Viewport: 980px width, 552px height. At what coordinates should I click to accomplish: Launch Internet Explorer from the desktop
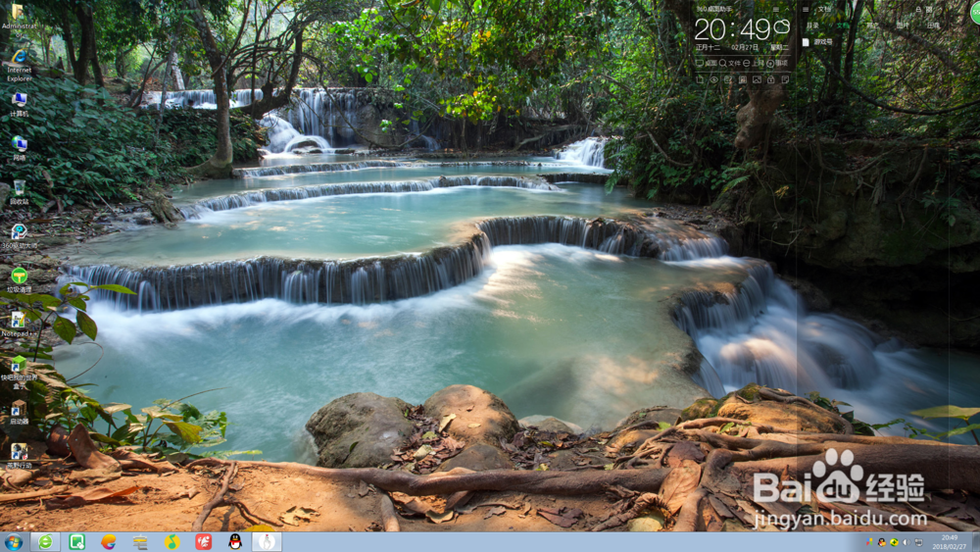19,65
